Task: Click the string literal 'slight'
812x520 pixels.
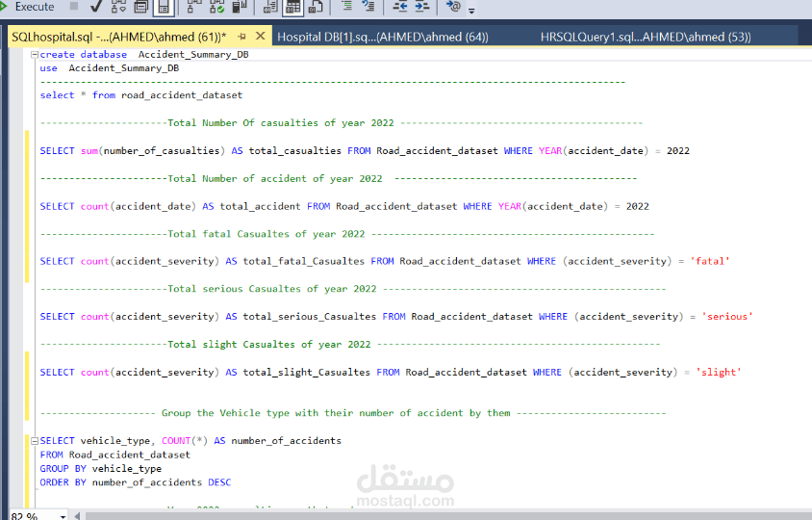Action: [x=719, y=373]
